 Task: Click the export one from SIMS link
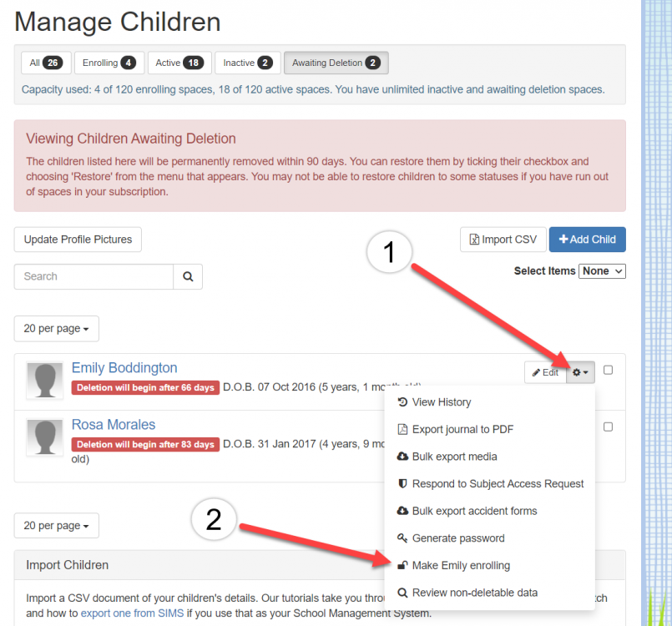click(132, 613)
